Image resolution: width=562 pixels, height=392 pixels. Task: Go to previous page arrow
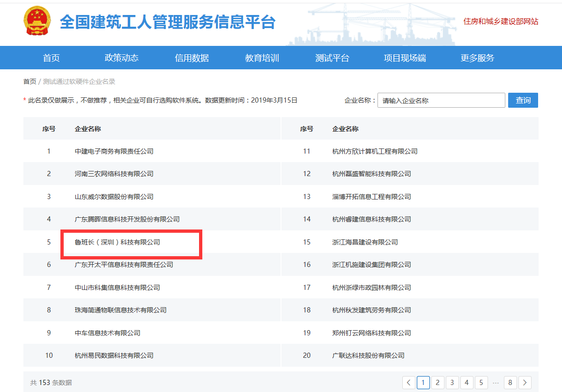[x=409, y=383]
